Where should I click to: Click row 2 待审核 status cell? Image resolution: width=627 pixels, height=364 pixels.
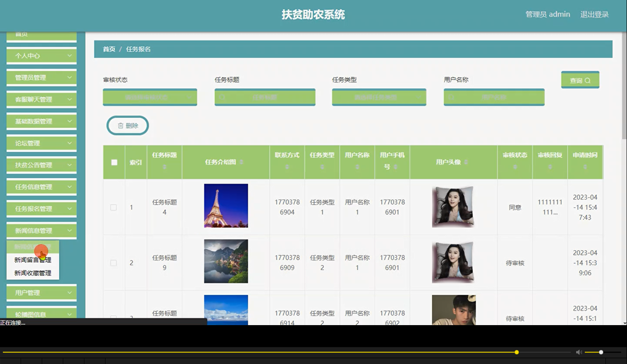click(x=515, y=263)
